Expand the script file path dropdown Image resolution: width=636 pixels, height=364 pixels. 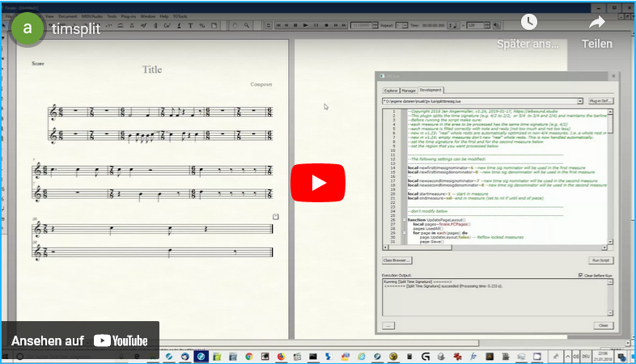(580, 101)
